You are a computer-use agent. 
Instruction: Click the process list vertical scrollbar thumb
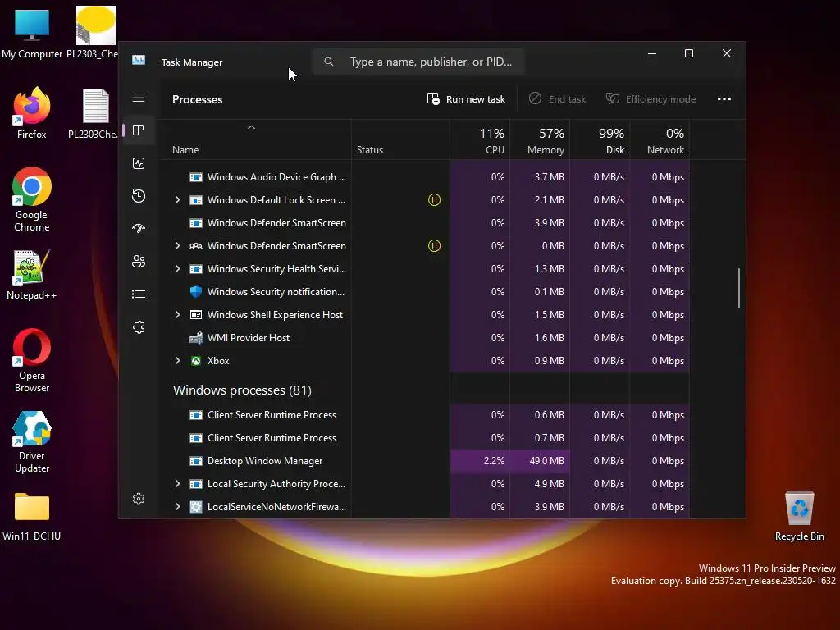739,288
